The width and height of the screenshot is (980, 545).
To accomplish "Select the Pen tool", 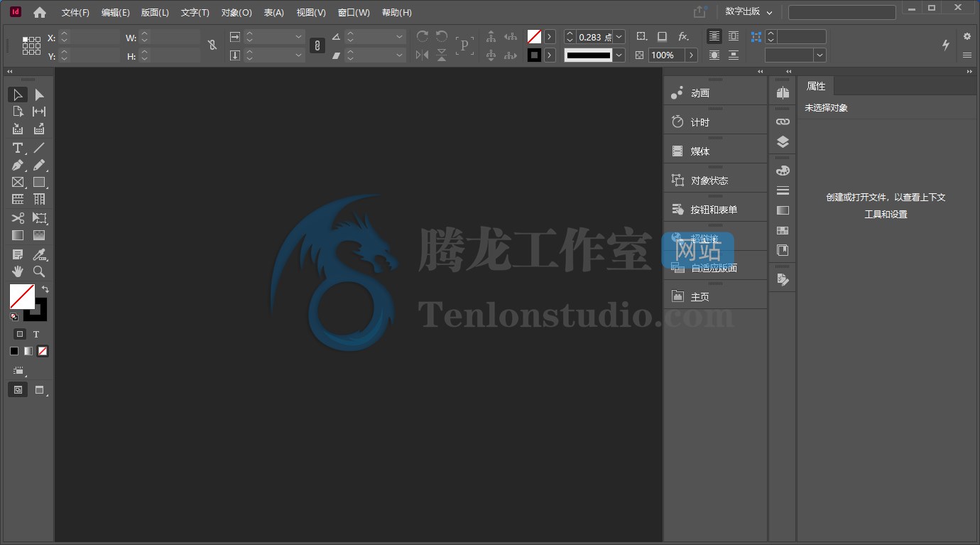I will coord(18,166).
